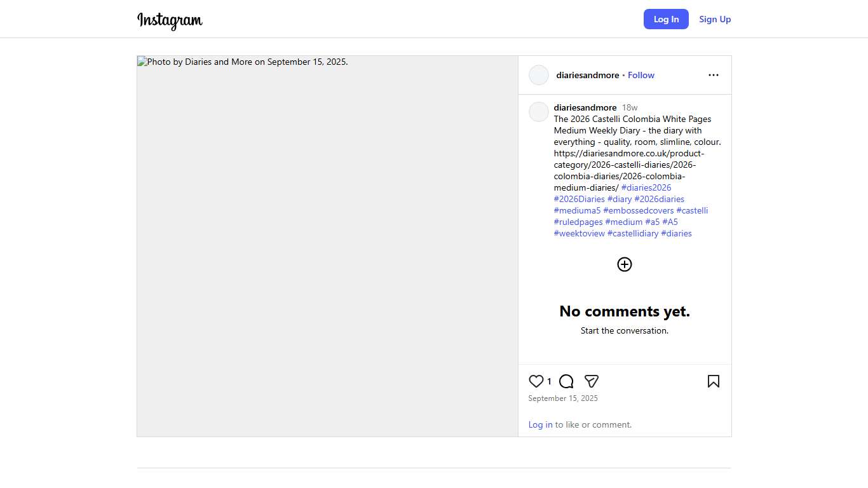The width and height of the screenshot is (868, 488).
Task: Load more comments with the plus circle
Action: coord(625,264)
